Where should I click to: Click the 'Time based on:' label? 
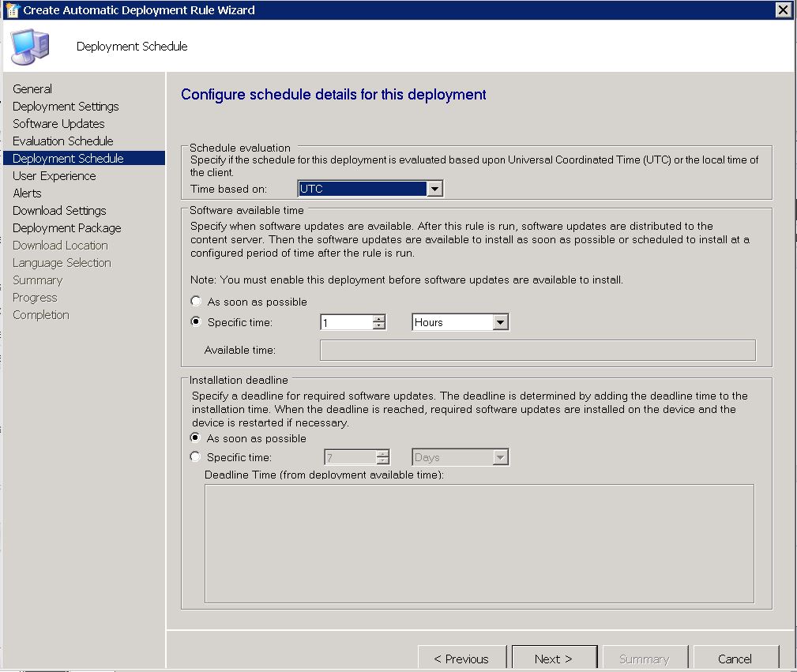pyautogui.click(x=228, y=189)
